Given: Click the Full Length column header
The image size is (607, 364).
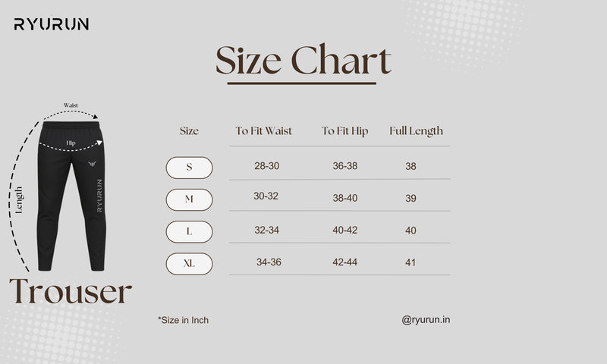Looking at the screenshot, I should coord(416,131).
